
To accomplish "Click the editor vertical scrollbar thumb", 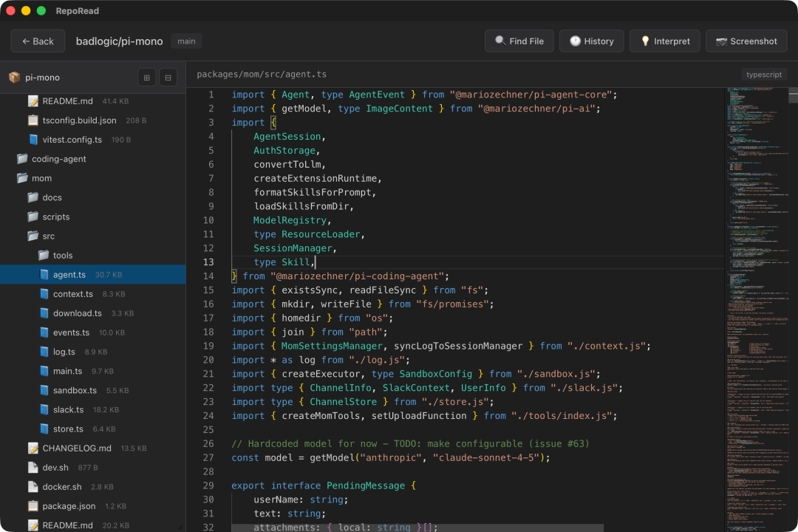I will (794, 96).
